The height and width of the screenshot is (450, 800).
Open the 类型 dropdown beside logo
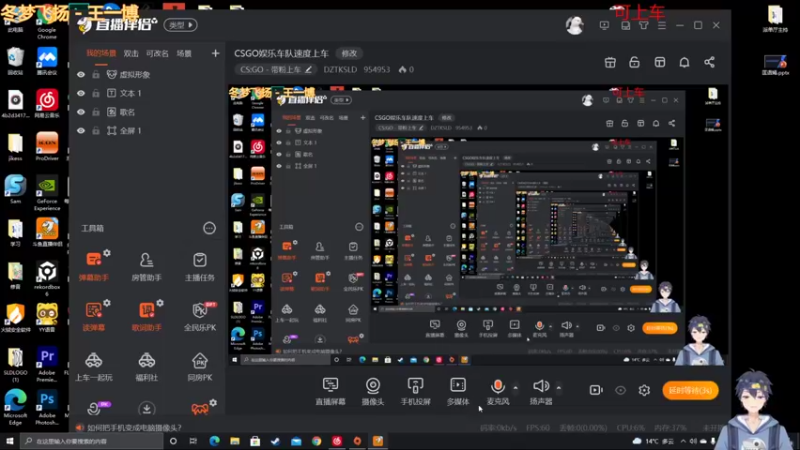[180, 24]
